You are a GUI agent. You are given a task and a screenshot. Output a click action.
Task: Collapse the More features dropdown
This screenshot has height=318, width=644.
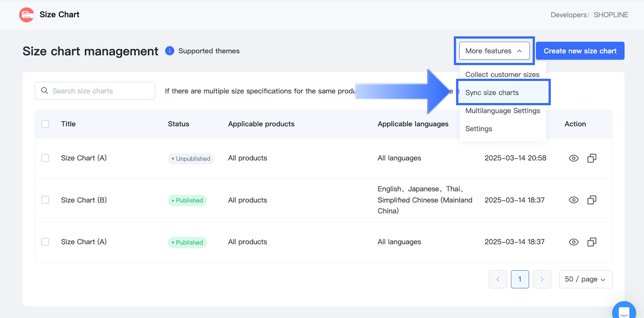click(x=494, y=51)
